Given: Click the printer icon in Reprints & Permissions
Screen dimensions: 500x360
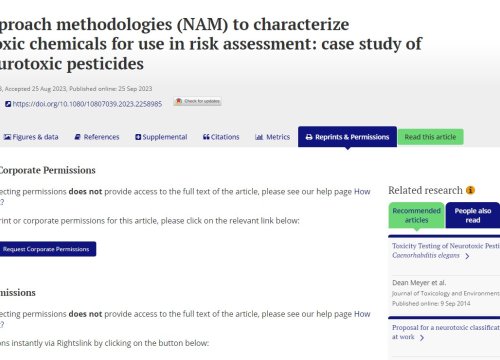Looking at the screenshot, I should click(309, 137).
